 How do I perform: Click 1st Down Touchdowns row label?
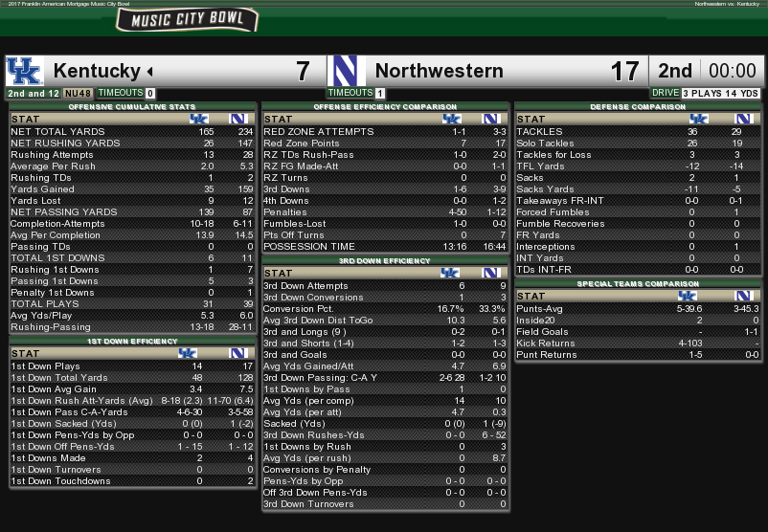[60, 481]
